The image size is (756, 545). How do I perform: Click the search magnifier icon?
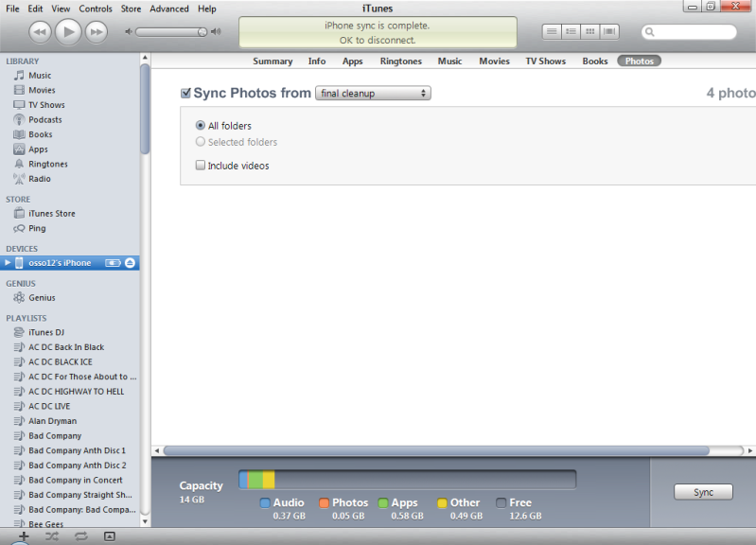(x=649, y=32)
